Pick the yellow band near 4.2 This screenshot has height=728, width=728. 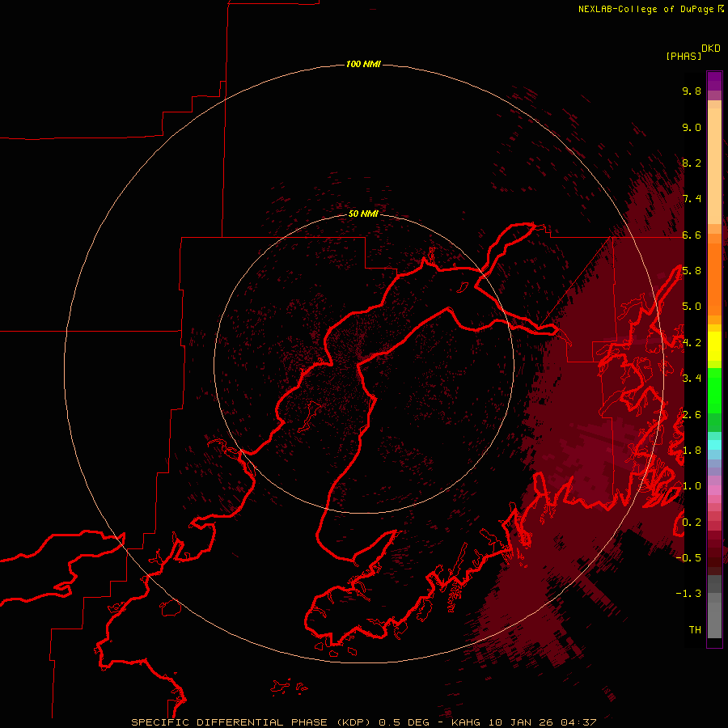pos(714,346)
